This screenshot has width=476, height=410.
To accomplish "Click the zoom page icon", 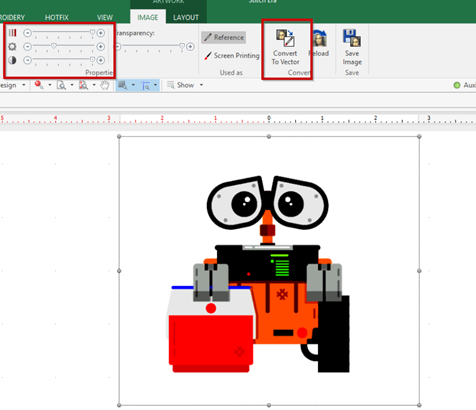I will pos(61,85).
